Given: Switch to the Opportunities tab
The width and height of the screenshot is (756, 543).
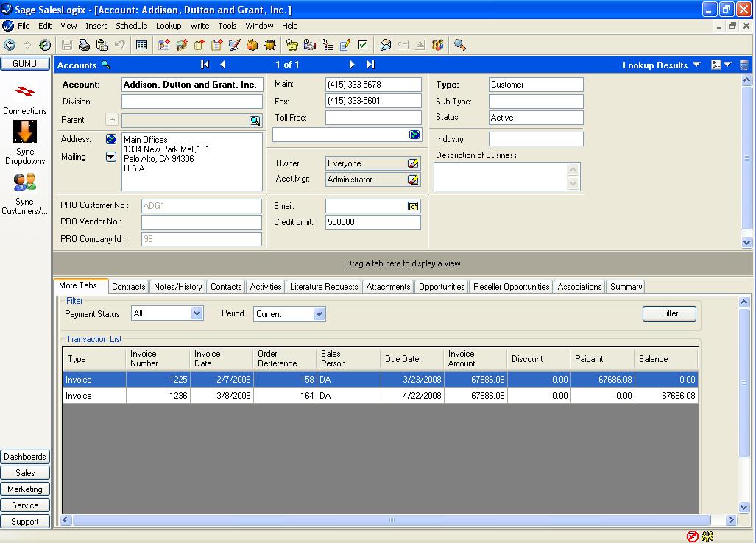Looking at the screenshot, I should point(442,287).
